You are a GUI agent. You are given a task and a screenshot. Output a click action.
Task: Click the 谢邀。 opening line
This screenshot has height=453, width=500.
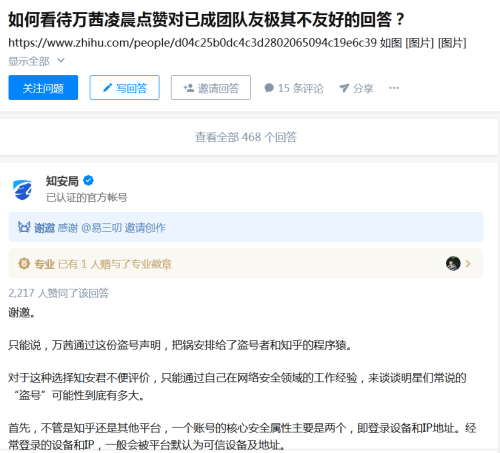[22, 312]
